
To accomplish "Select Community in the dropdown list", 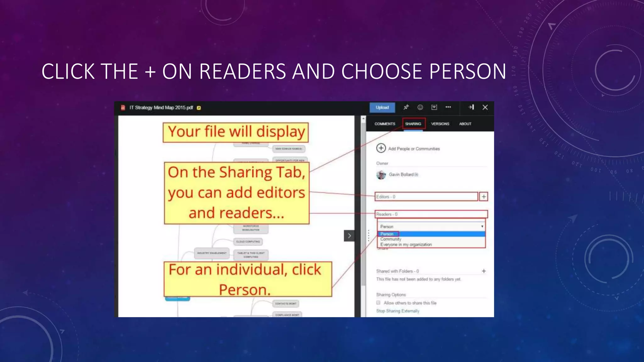I will (431, 239).
